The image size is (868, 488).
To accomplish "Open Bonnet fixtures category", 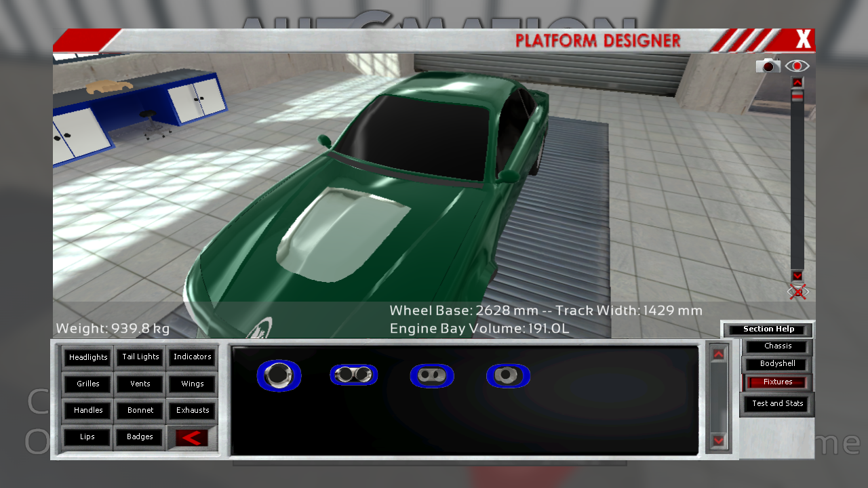I will pyautogui.click(x=140, y=410).
